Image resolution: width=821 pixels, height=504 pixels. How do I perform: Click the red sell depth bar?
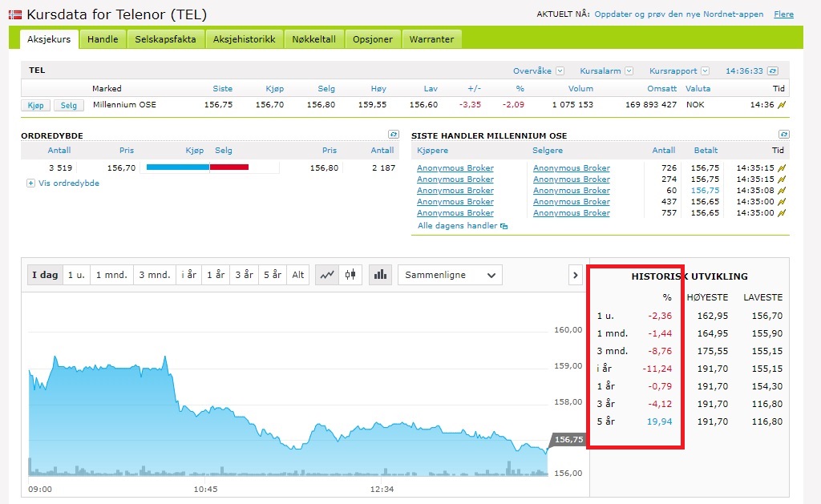pyautogui.click(x=229, y=167)
